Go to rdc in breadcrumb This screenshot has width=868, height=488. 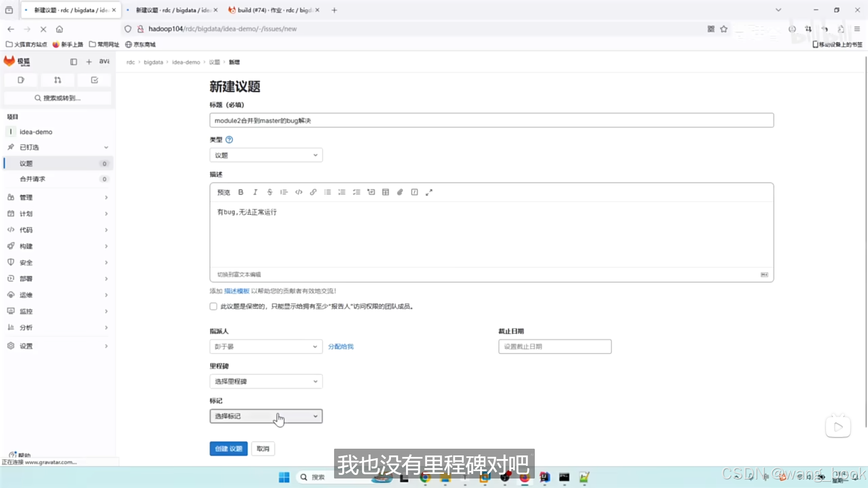[130, 62]
